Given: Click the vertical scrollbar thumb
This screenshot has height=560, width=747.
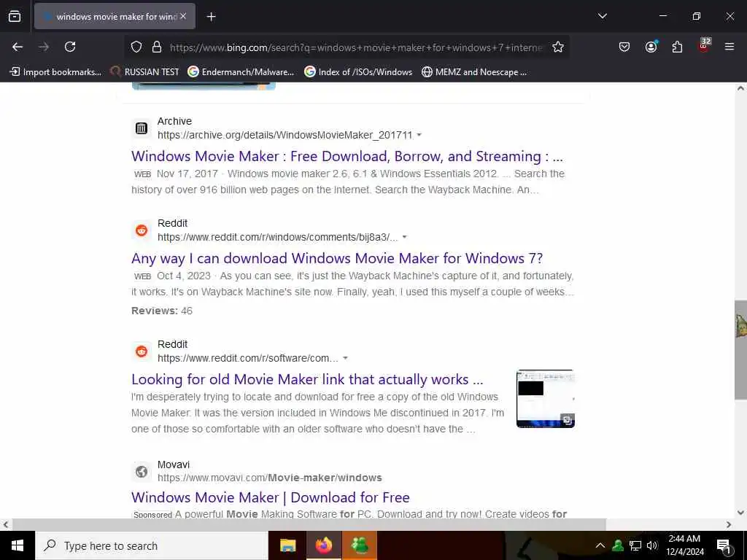Looking at the screenshot, I should coord(740,350).
